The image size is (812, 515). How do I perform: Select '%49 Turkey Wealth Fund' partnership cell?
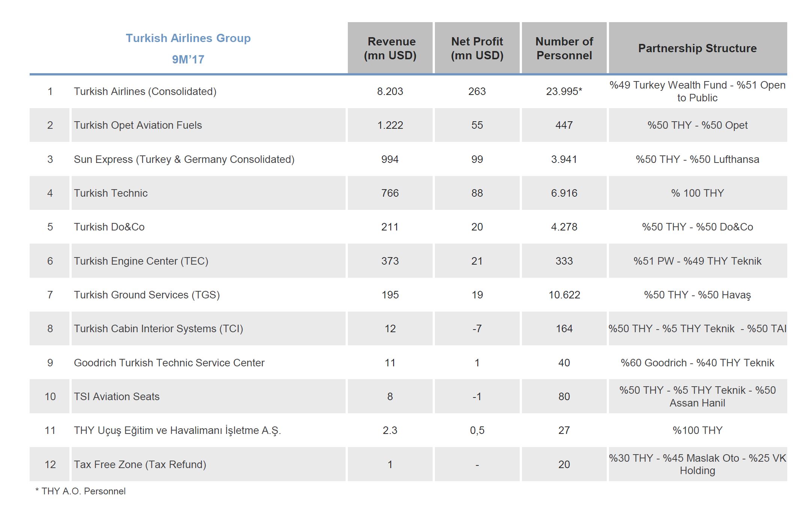(x=698, y=91)
